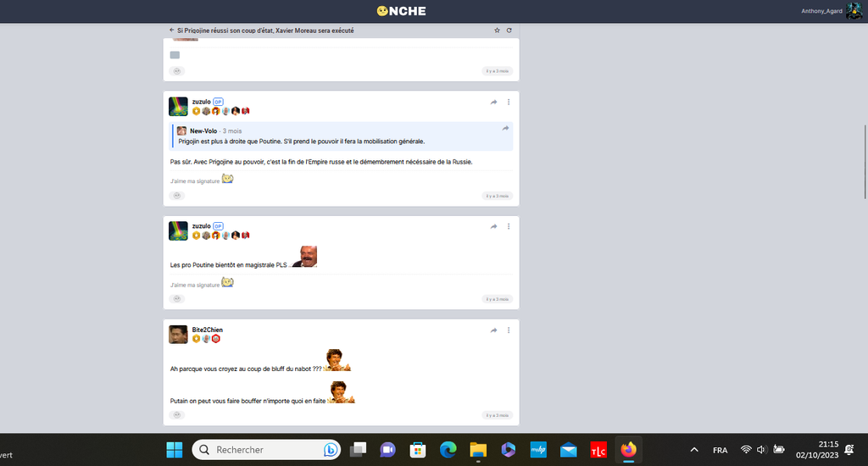Click the page's vertical scrollbar thumb
Image resolution: width=868 pixels, height=466 pixels.
pyautogui.click(x=865, y=162)
